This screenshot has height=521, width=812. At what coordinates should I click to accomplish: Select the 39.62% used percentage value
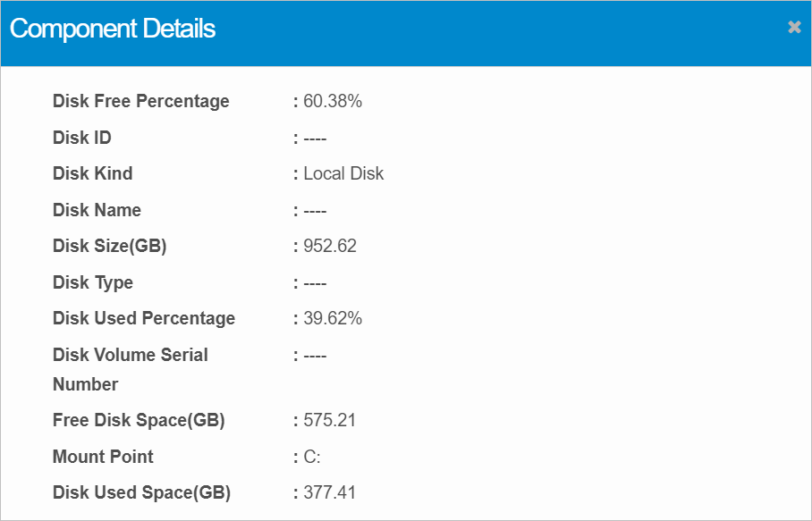(333, 318)
